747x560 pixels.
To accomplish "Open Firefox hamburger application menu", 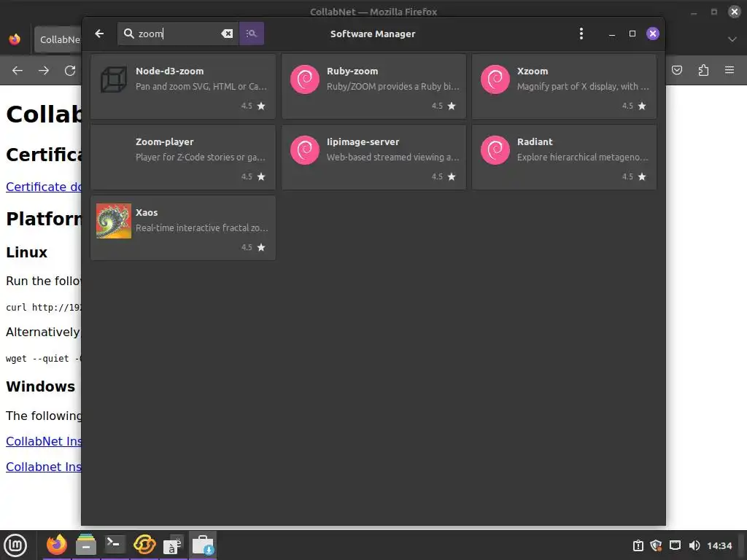I will (729, 71).
